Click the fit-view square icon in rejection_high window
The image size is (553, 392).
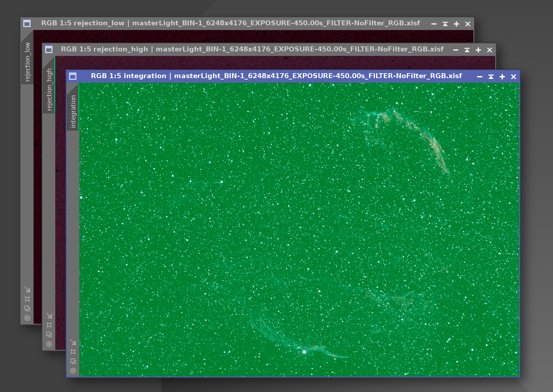click(x=49, y=325)
